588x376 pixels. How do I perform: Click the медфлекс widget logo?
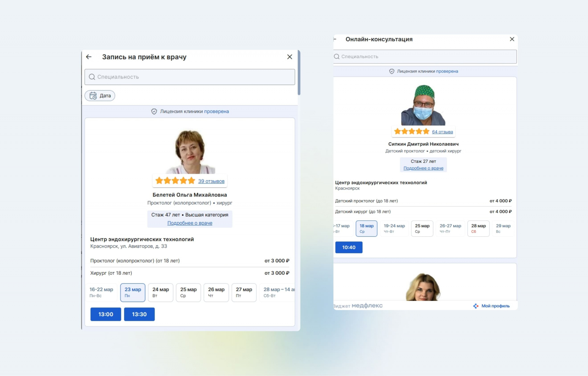tap(367, 306)
